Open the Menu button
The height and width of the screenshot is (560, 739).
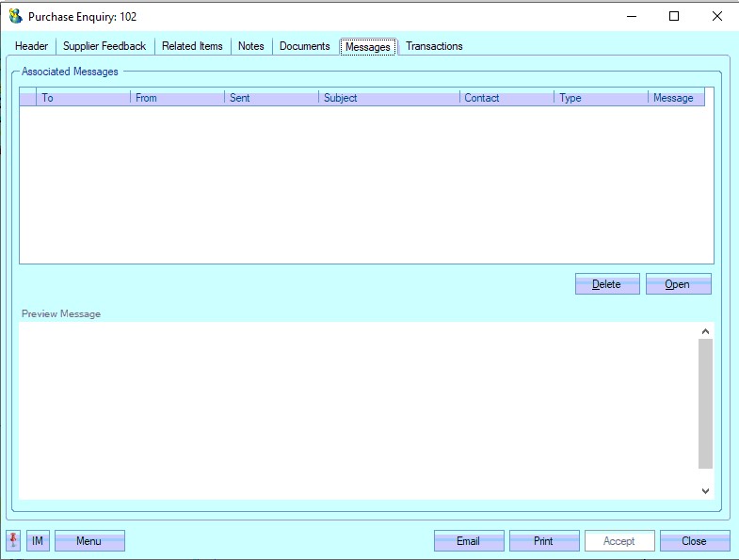pos(89,541)
